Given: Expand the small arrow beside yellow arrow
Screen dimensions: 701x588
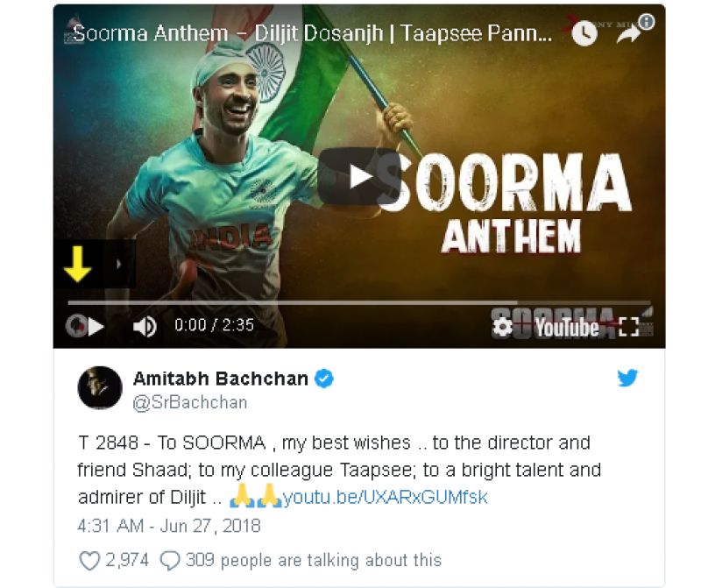Looking at the screenshot, I should (x=119, y=264).
